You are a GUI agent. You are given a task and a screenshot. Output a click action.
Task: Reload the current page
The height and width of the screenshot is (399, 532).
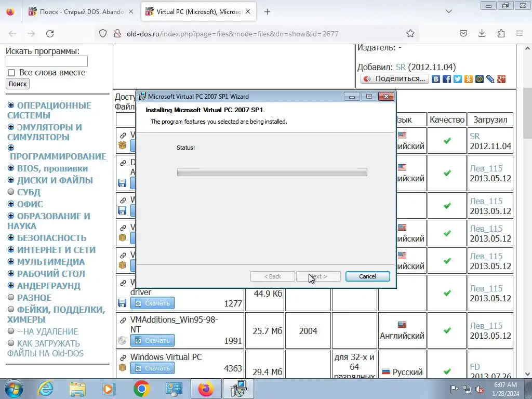tap(50, 34)
